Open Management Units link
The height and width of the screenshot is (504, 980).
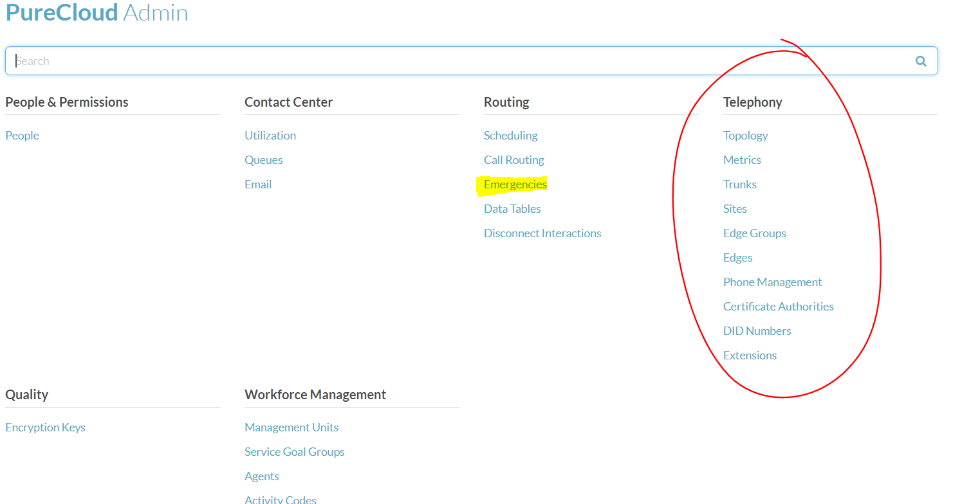point(291,428)
